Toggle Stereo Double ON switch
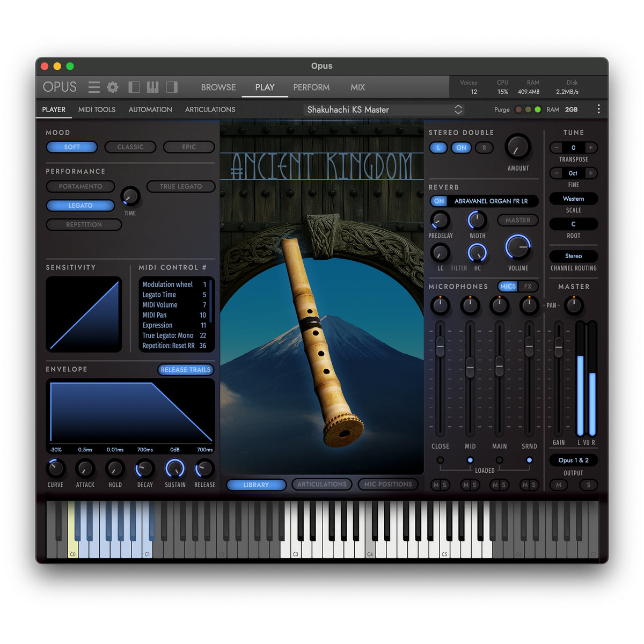The width and height of the screenshot is (644, 644). 462,148
